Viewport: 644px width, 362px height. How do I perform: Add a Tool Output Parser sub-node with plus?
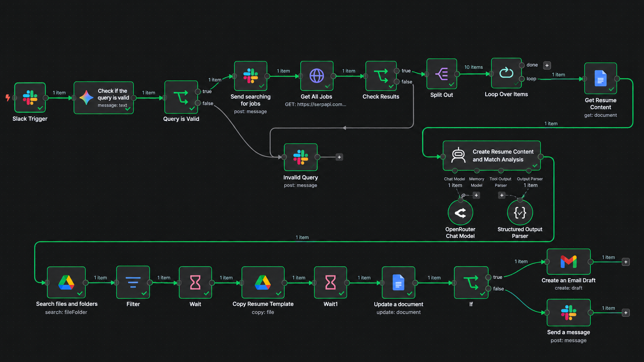click(x=501, y=195)
